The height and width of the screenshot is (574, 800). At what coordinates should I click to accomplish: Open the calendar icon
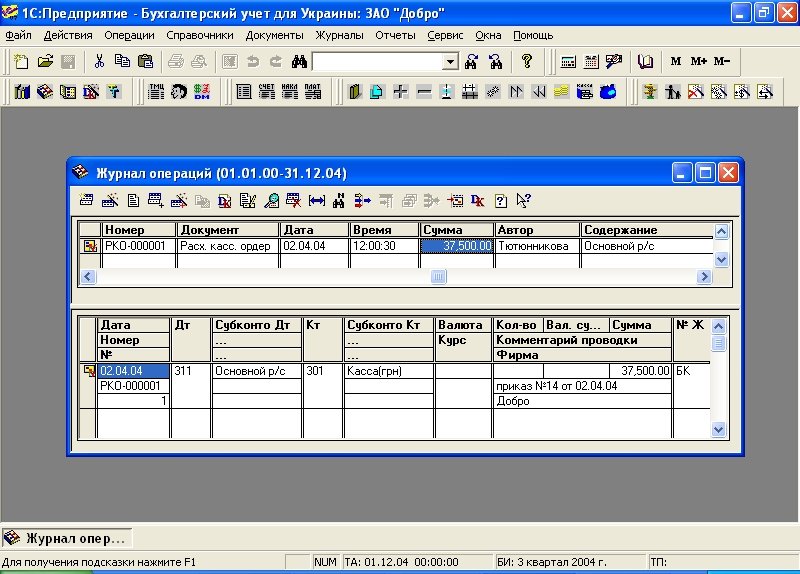[591, 62]
